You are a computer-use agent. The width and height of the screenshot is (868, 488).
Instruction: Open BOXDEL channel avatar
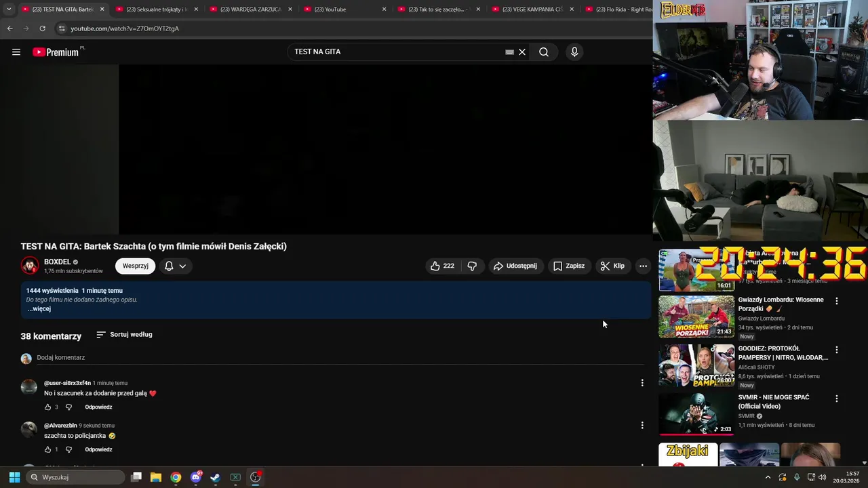tap(29, 266)
